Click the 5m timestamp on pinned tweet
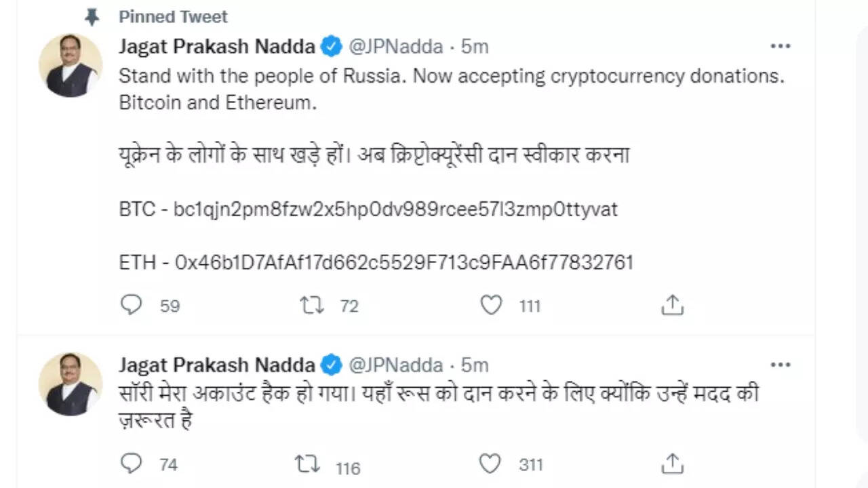This screenshot has height=488, width=868. tap(475, 47)
